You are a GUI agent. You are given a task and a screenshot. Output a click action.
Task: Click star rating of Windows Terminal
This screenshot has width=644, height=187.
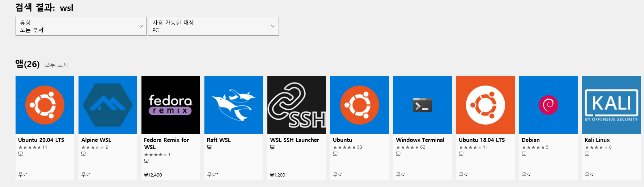(x=407, y=147)
